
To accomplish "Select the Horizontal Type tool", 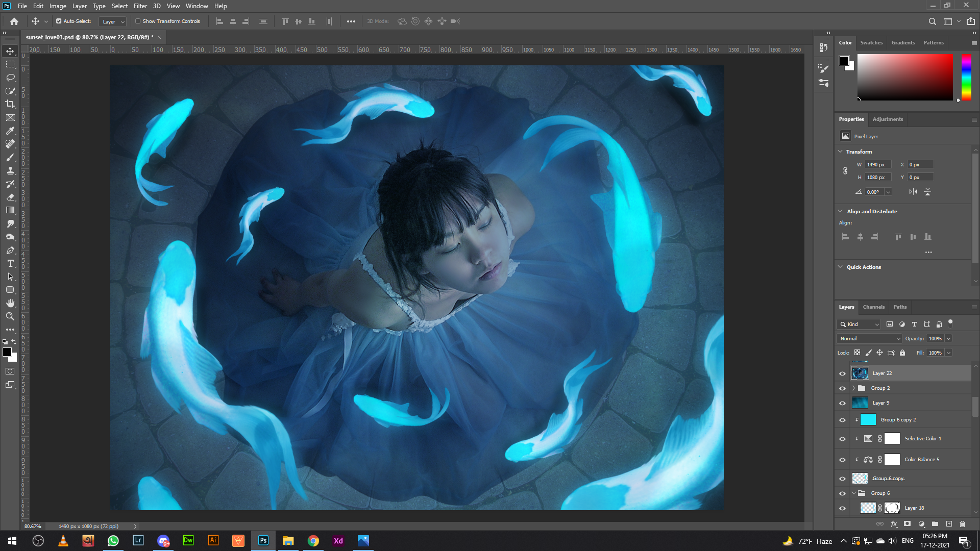I will (x=10, y=263).
